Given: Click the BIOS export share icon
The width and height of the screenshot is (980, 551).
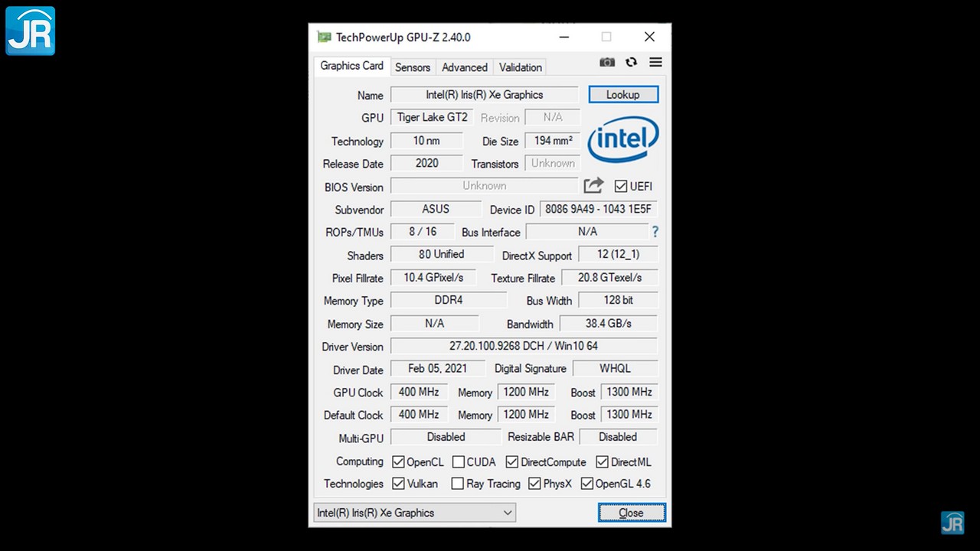Looking at the screenshot, I should pos(593,186).
